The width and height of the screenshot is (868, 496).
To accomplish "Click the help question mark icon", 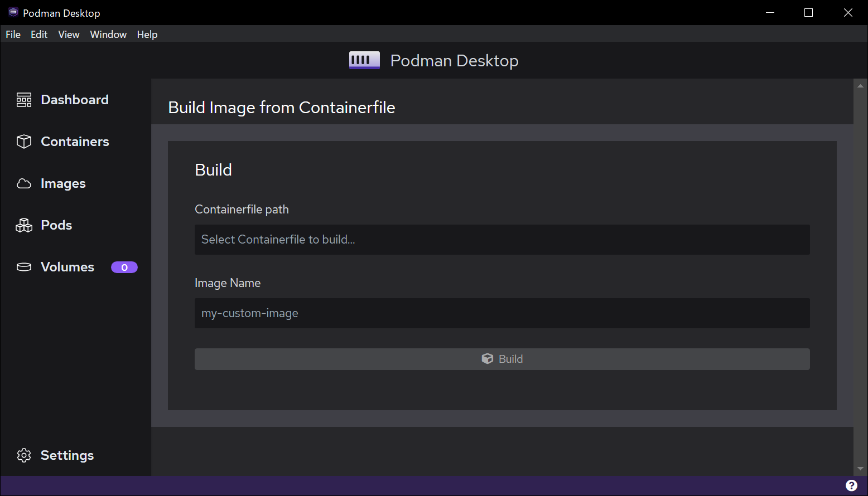I will [x=851, y=485].
